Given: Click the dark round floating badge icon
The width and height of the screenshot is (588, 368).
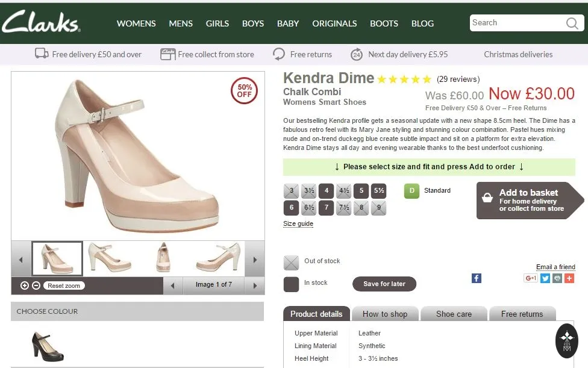Looking at the screenshot, I should click(567, 341).
